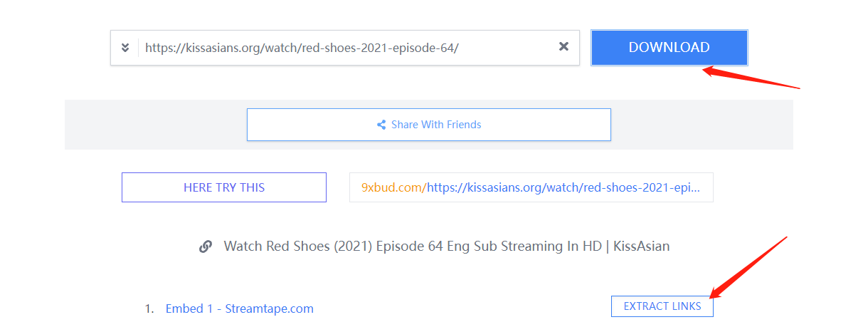The image size is (868, 332).
Task: Click the KissAsian word in the title
Action: [x=641, y=247]
